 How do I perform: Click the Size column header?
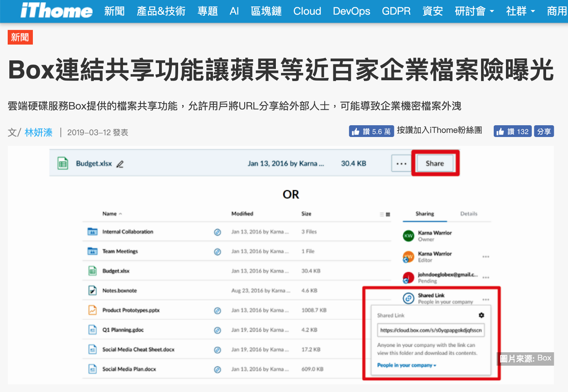click(x=306, y=214)
